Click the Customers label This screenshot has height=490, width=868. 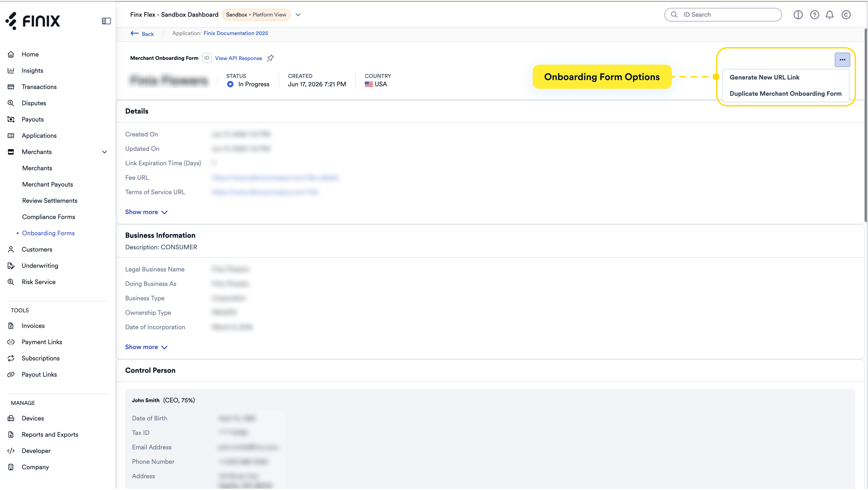pyautogui.click(x=37, y=249)
